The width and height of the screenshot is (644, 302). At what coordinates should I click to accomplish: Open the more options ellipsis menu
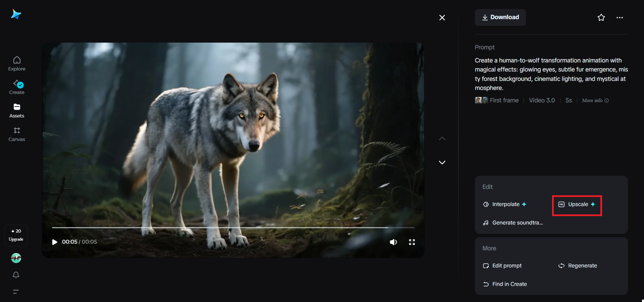pyautogui.click(x=620, y=17)
